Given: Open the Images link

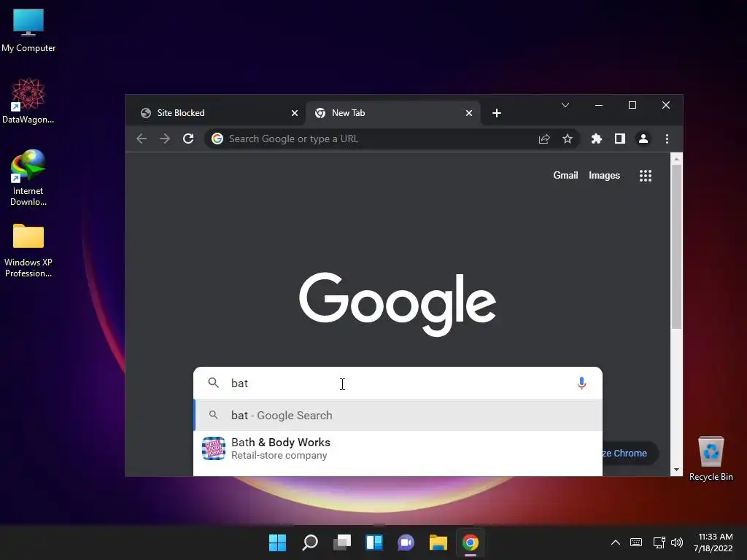Looking at the screenshot, I should 604,175.
